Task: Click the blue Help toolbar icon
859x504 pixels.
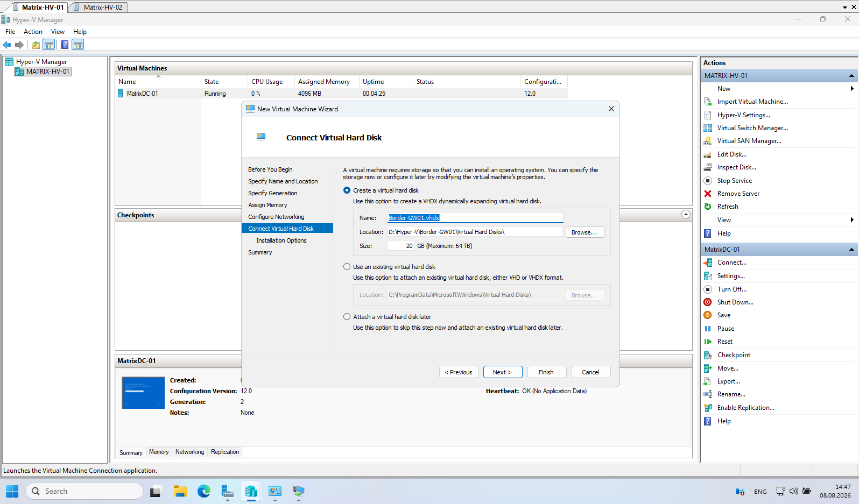Action: [x=65, y=45]
